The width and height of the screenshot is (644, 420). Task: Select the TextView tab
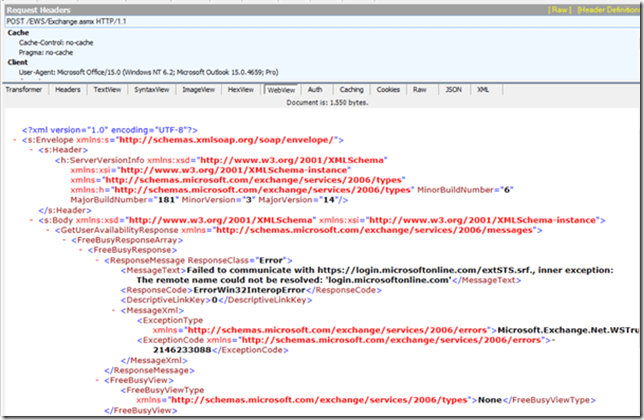tap(107, 89)
